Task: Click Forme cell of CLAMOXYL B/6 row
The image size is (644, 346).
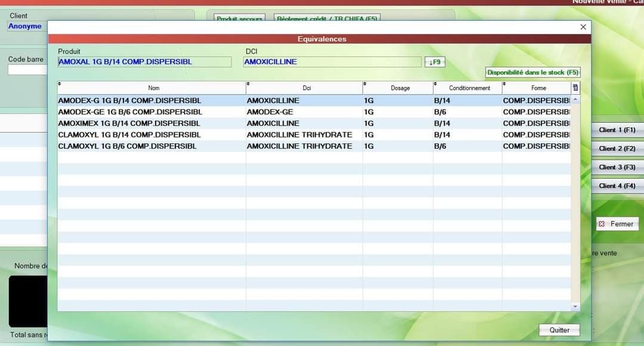Action: pos(537,146)
